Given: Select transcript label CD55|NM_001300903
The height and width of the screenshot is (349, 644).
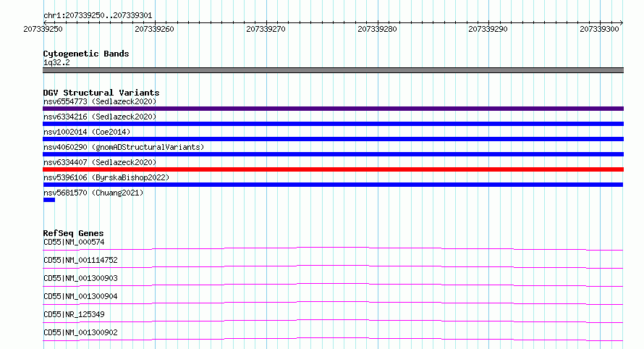Looking at the screenshot, I should point(80,278).
